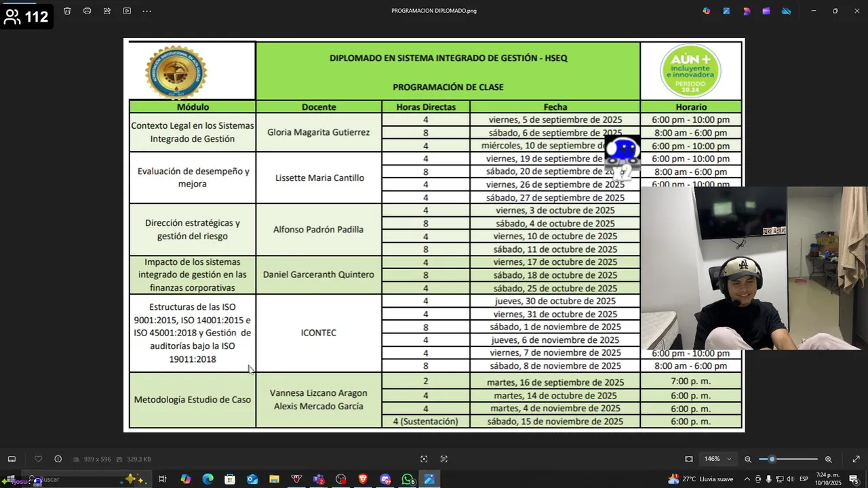
Task: Open WhatsApp from the taskbar
Action: [x=408, y=479]
